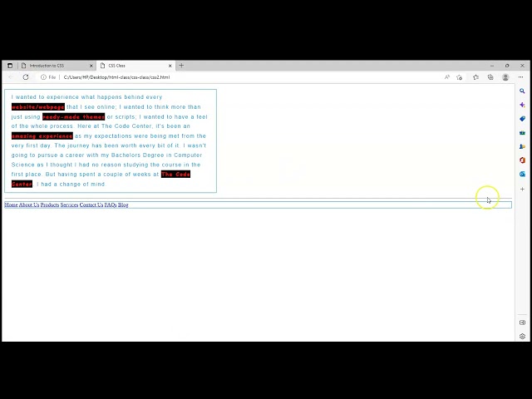Toggle the sidebar hide button
The height and width of the screenshot is (399, 532).
click(x=522, y=323)
